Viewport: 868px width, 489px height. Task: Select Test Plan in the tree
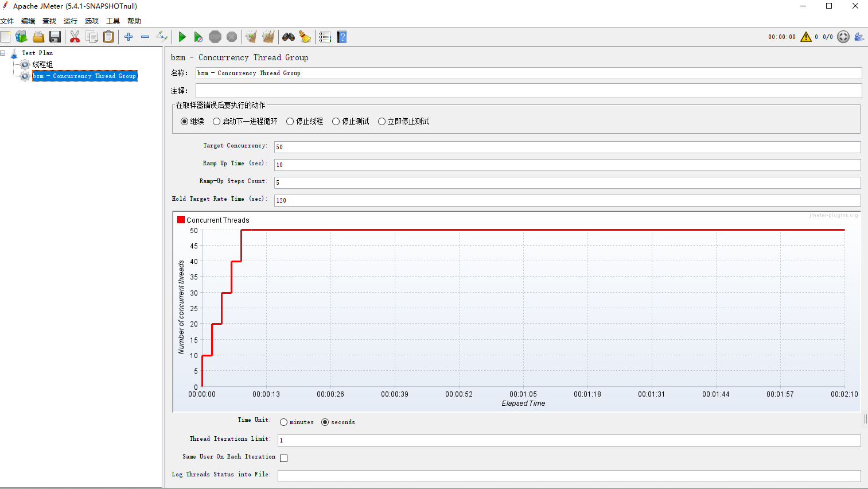pos(37,53)
